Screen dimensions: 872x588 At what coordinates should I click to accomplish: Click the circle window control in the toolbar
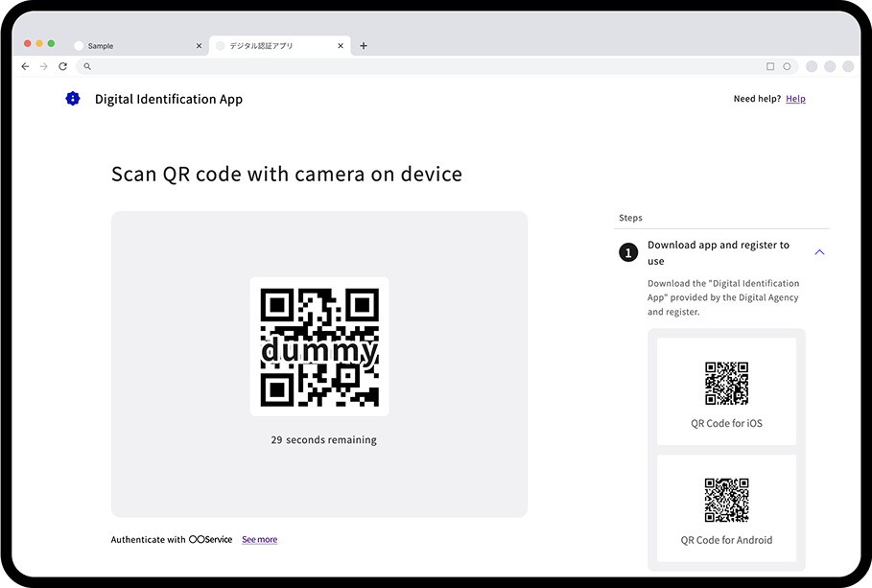(x=788, y=66)
